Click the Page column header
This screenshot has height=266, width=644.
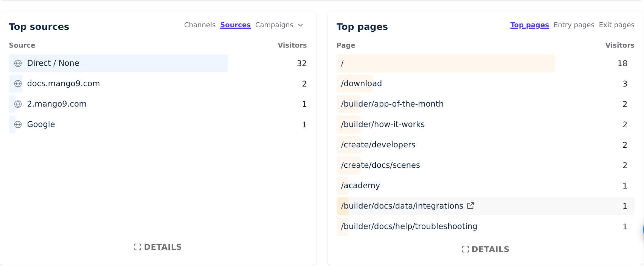coord(346,45)
